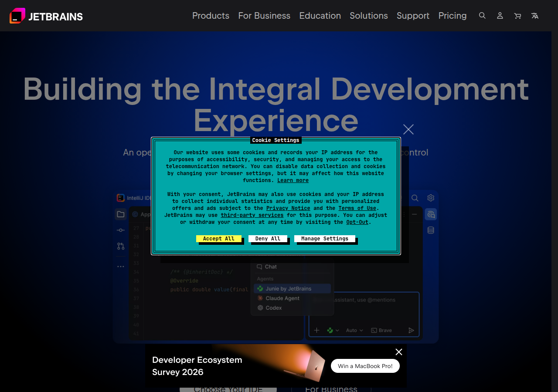This screenshot has width=558, height=392.
Task: Click the Agents section label
Action: pyautogui.click(x=265, y=279)
